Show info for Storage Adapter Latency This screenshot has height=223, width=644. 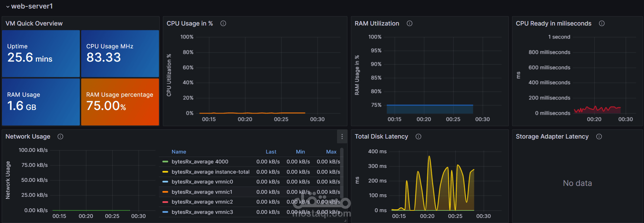click(x=599, y=137)
